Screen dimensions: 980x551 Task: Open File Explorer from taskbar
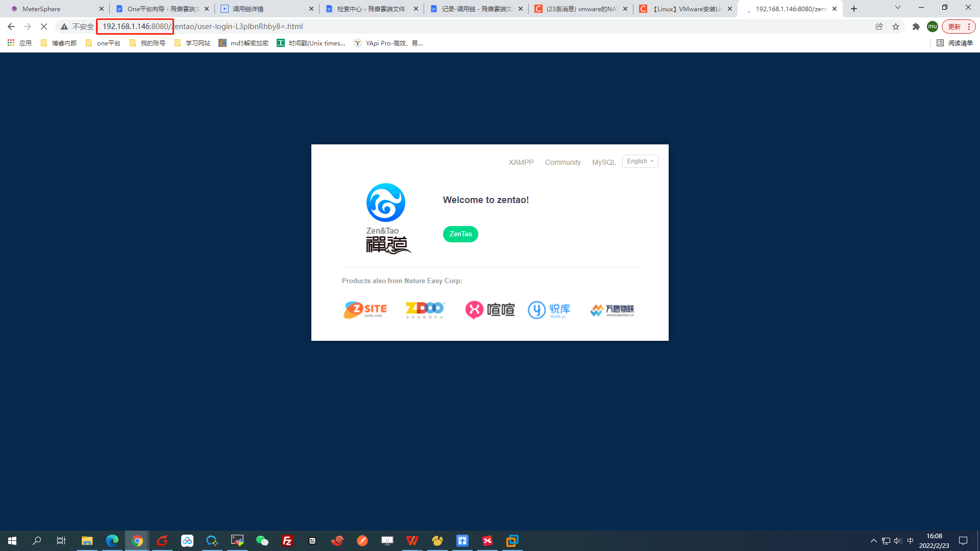click(x=87, y=541)
